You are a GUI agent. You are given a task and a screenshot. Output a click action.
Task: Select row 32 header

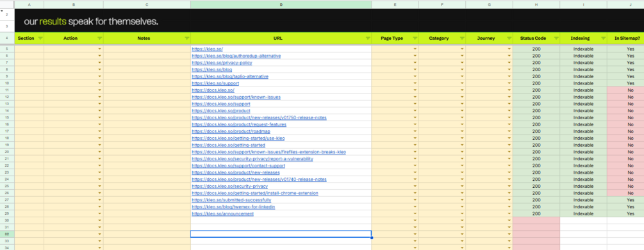pos(7,234)
